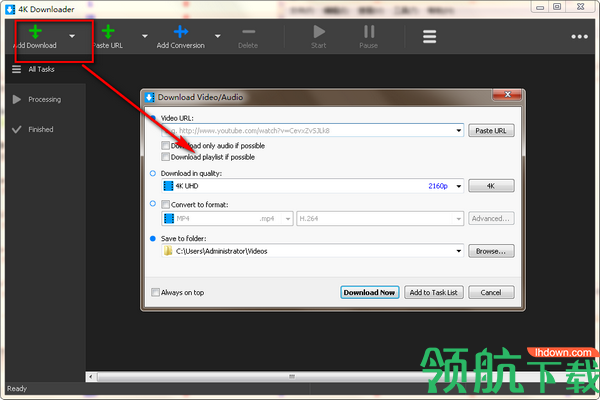Screen dimensions: 600x400
Task: Open the 4K UHD quality dropdown
Action: click(458, 186)
